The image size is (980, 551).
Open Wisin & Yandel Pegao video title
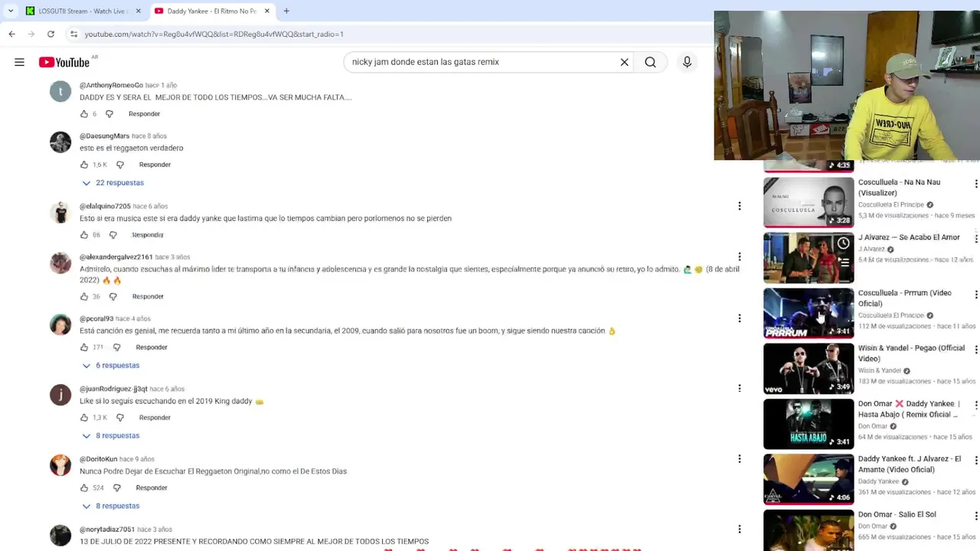(x=911, y=353)
